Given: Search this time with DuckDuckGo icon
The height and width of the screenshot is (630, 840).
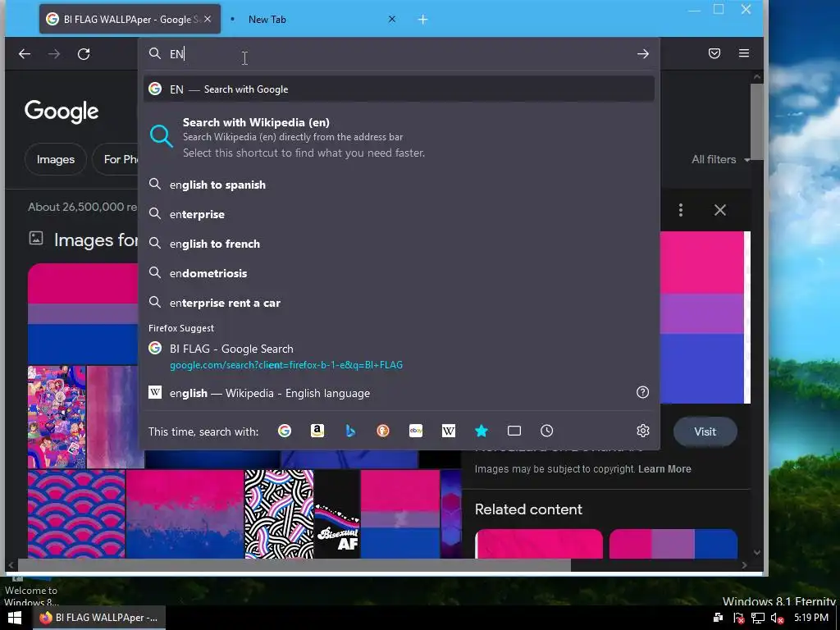Looking at the screenshot, I should [383, 431].
